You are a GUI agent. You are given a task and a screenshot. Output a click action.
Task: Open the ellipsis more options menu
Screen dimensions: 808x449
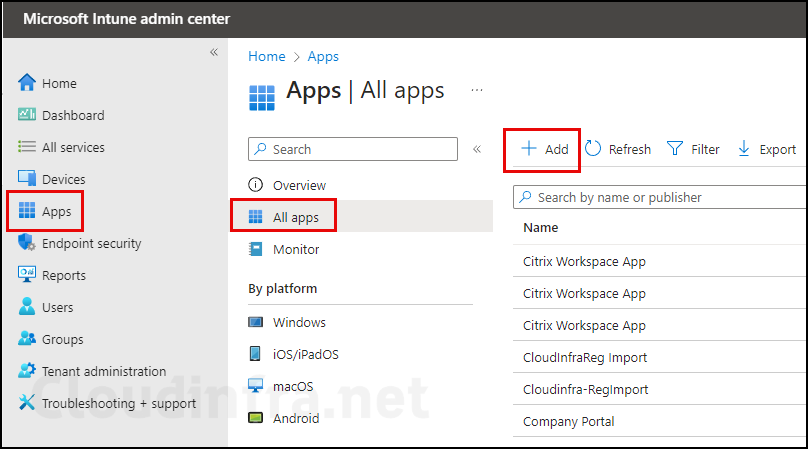click(x=477, y=90)
